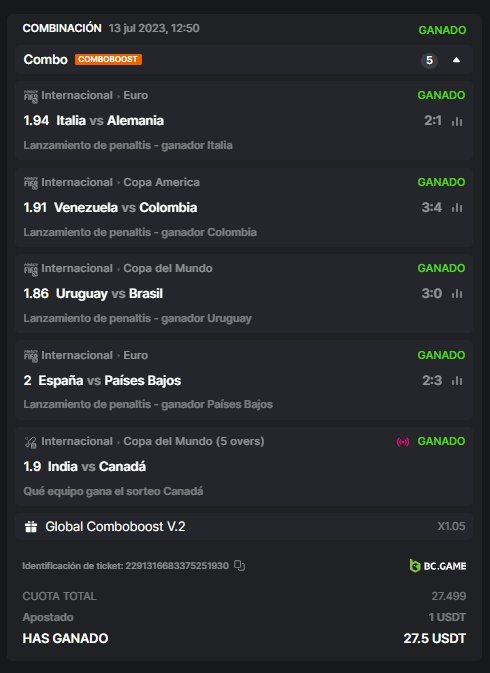Open stats icon for Venezuela vs Colombia
490x673 pixels.
(x=457, y=208)
